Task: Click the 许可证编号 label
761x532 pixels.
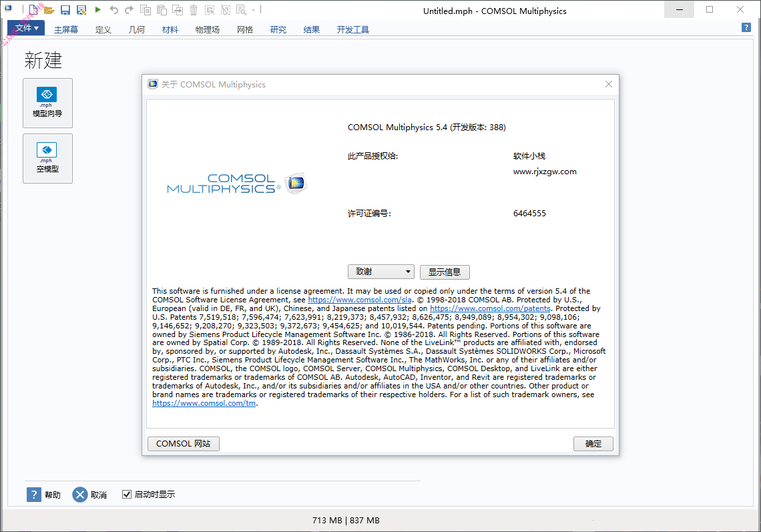Action: click(x=369, y=214)
